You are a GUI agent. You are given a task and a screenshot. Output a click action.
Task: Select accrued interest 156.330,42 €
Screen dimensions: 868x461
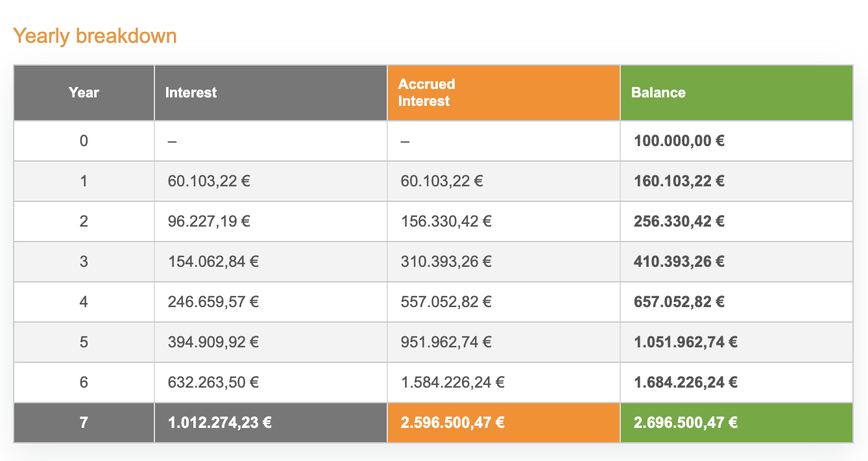click(446, 221)
